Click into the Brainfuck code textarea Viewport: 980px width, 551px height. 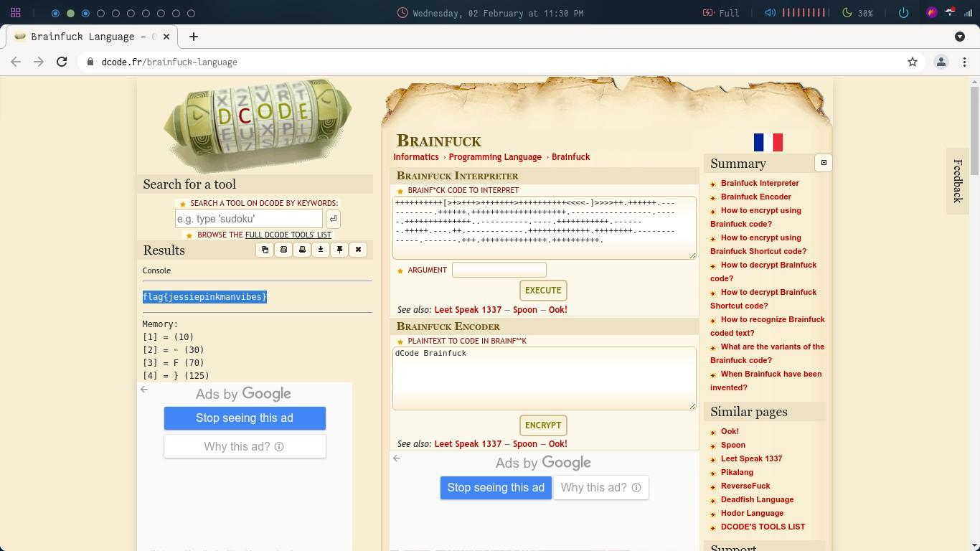[x=545, y=228]
